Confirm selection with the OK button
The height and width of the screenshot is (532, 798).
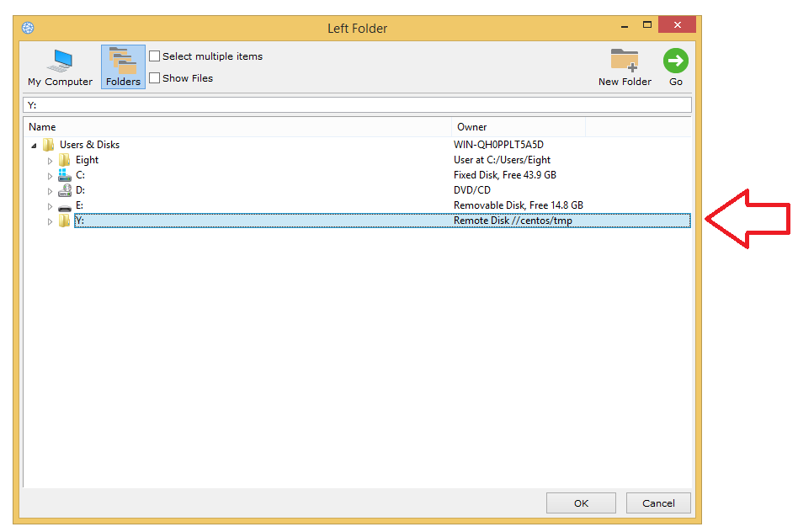581,503
